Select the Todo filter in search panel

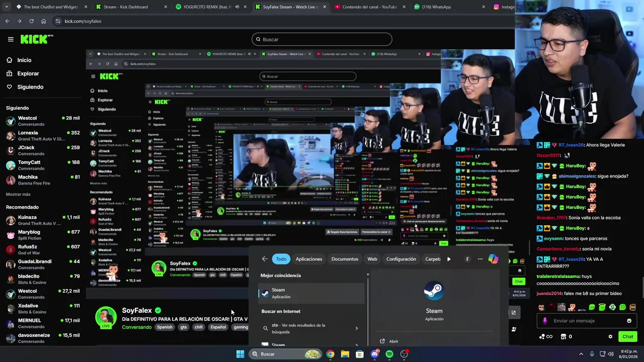[281, 259]
